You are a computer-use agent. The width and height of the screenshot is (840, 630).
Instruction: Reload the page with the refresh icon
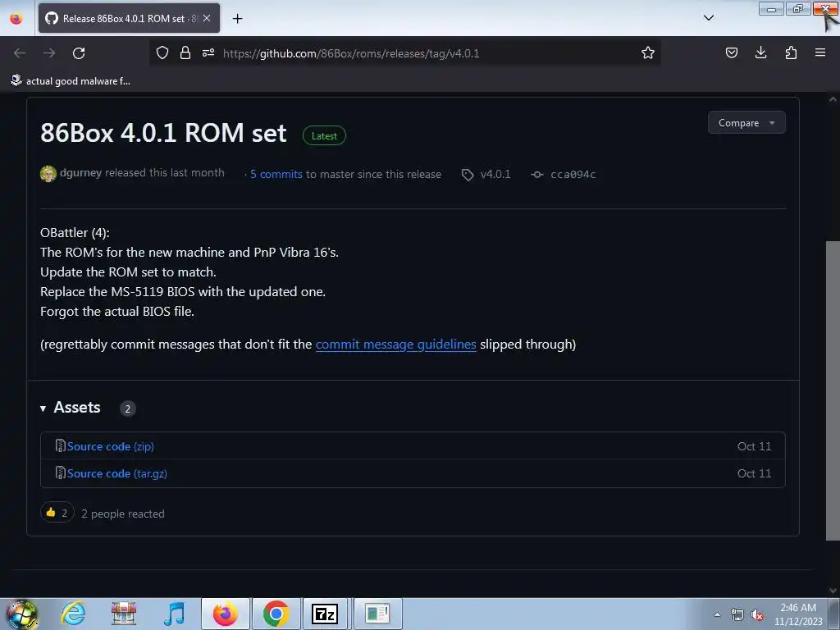(x=79, y=53)
